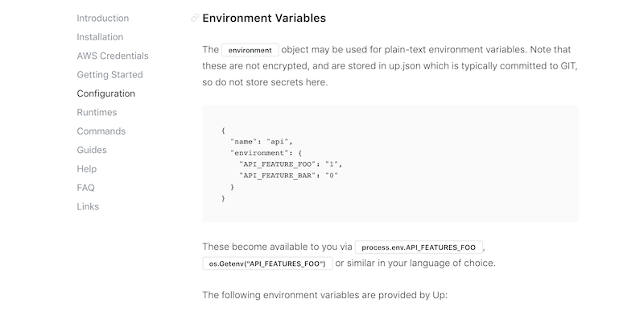The width and height of the screenshot is (644, 324).
Task: Go to the Installation section
Action: click(x=100, y=37)
